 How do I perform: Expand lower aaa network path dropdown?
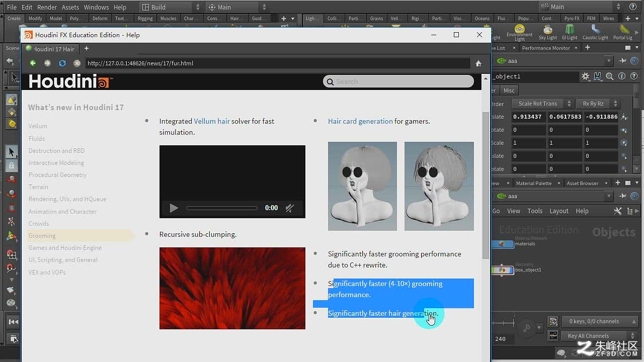tap(609, 196)
